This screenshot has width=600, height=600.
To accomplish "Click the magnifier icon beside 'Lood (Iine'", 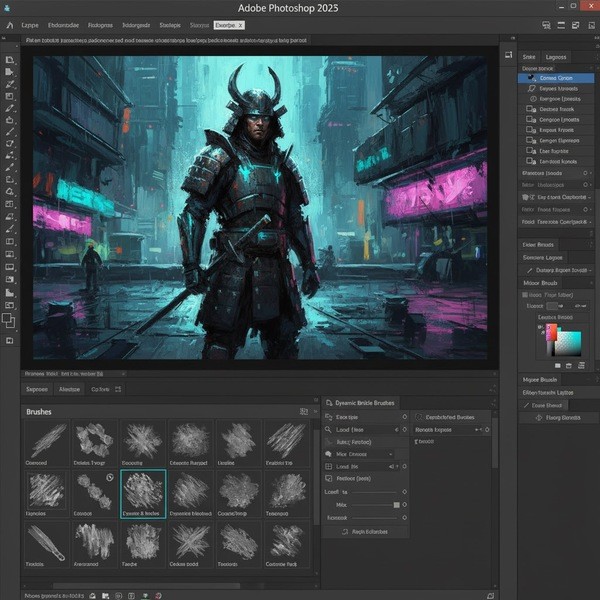I will coord(328,430).
